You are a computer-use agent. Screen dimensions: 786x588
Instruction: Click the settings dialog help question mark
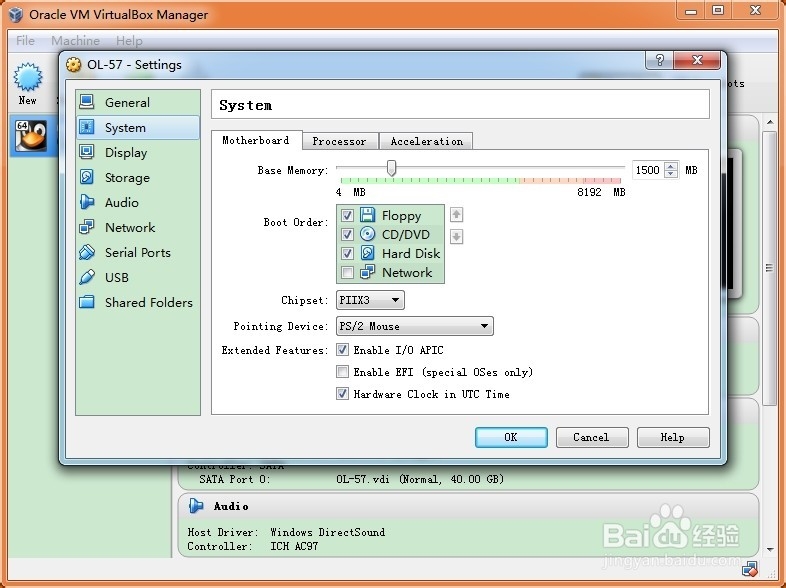[660, 60]
